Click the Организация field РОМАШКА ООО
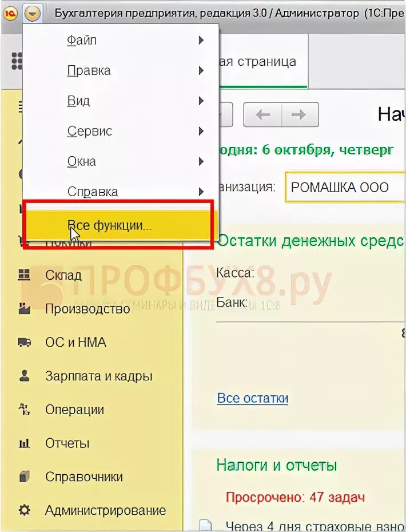406x532 pixels. tap(345, 187)
